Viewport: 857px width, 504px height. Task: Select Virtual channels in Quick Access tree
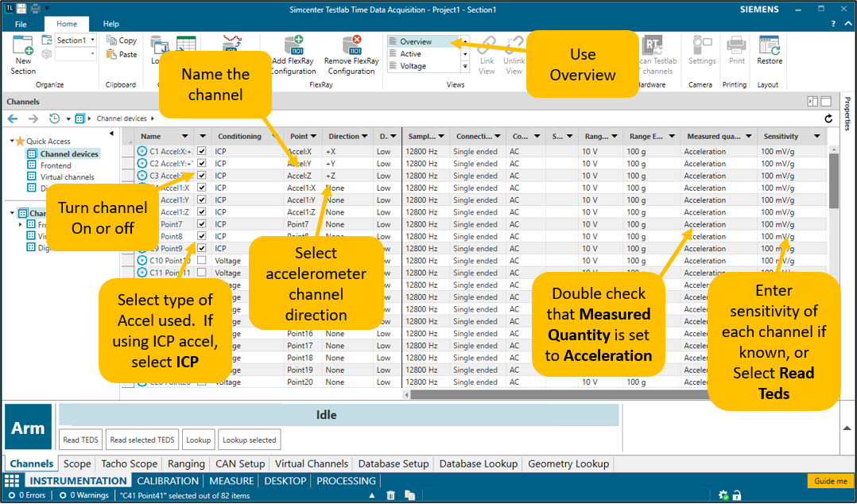pyautogui.click(x=68, y=177)
